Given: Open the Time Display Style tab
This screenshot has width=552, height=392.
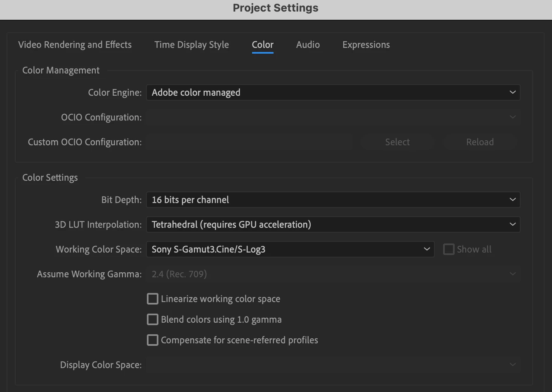Looking at the screenshot, I should [x=191, y=45].
